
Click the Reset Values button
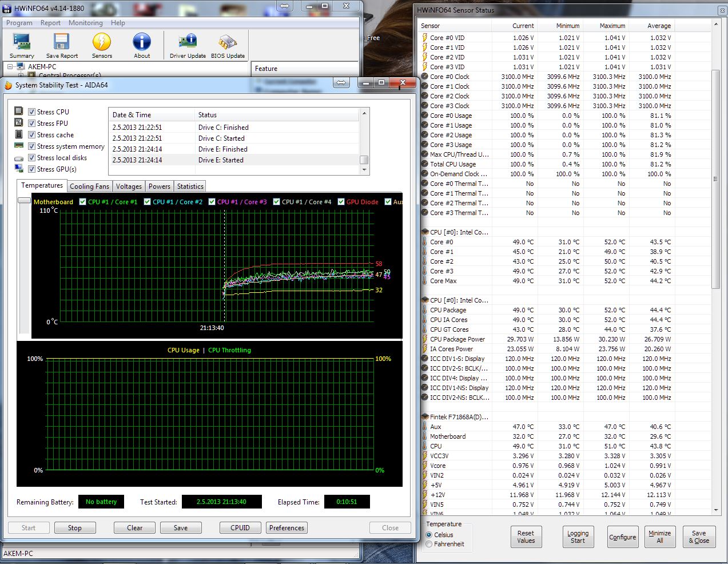click(526, 537)
